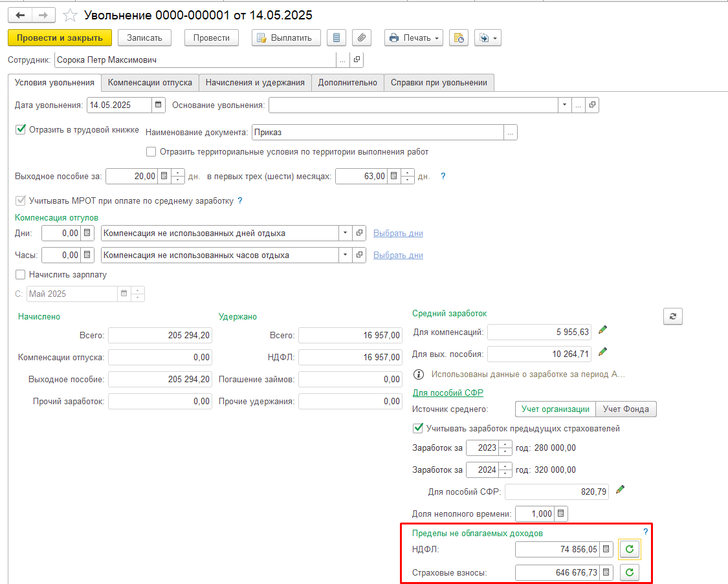Go back with the left arrow button
Viewport: 728px width, 584px height.
[20, 16]
